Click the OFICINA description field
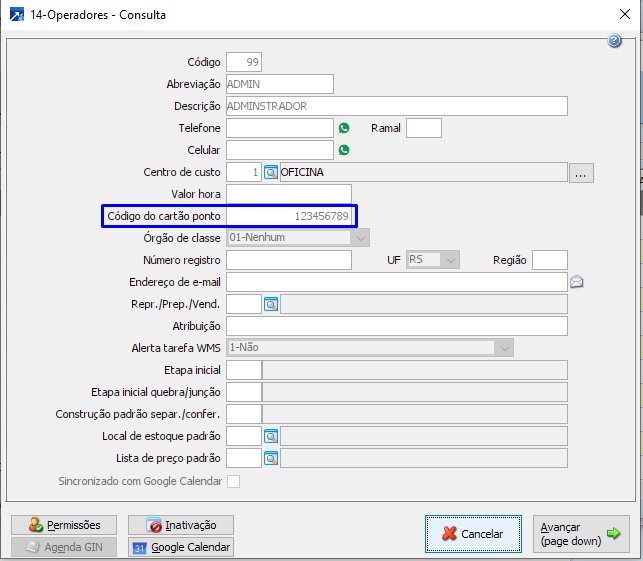The image size is (643, 561). pyautogui.click(x=424, y=172)
